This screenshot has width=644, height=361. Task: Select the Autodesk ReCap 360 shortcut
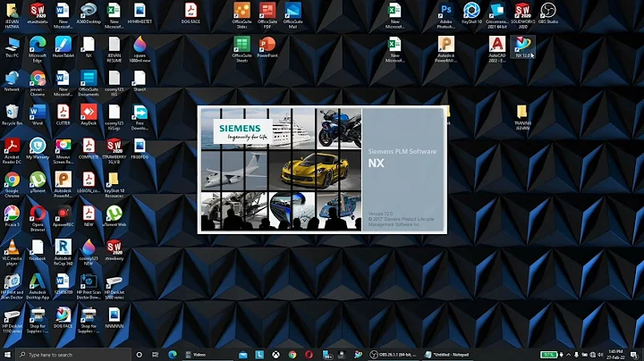tap(63, 253)
